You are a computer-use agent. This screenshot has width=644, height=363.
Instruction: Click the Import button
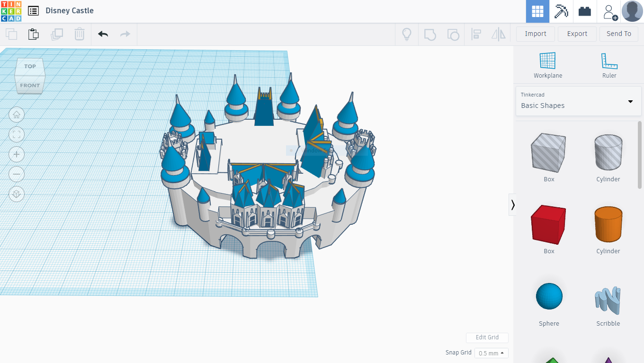[536, 34]
